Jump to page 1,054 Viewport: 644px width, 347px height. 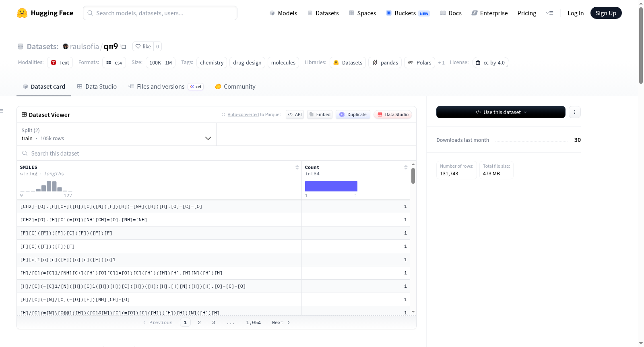254,322
